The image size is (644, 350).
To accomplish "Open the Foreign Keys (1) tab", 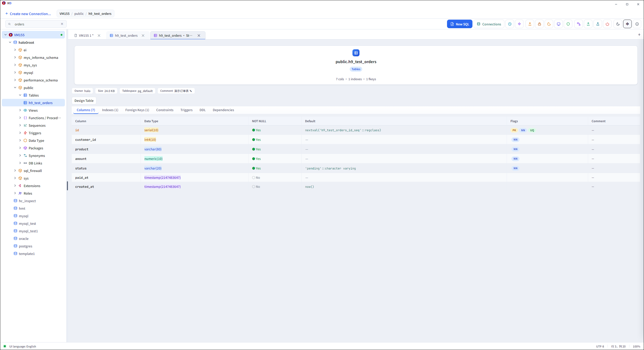I will point(137,110).
